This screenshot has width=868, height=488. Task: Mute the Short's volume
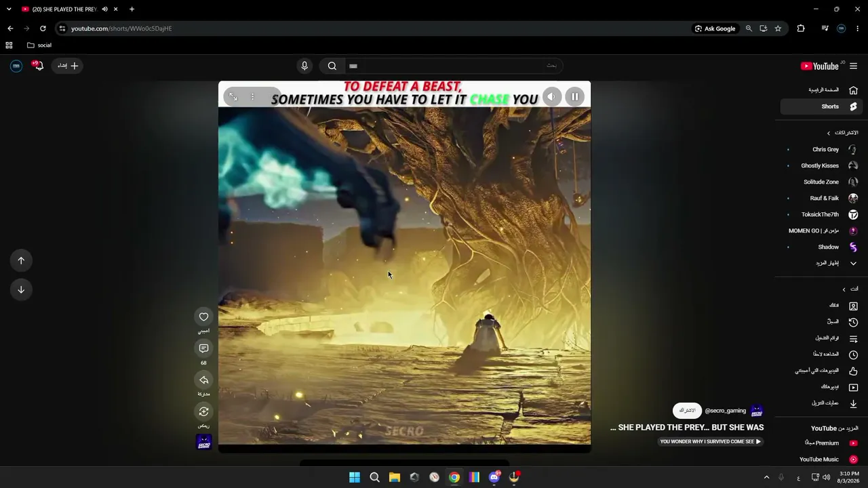[x=551, y=97]
